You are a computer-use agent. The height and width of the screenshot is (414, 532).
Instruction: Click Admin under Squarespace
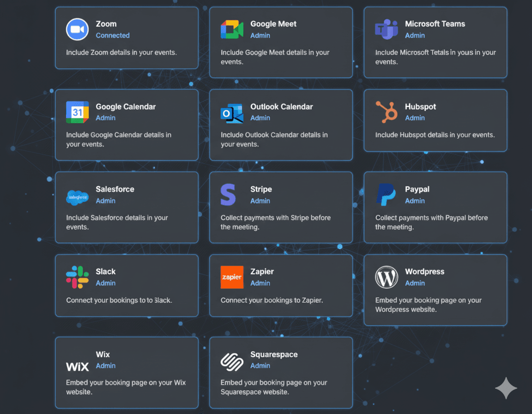tap(260, 365)
